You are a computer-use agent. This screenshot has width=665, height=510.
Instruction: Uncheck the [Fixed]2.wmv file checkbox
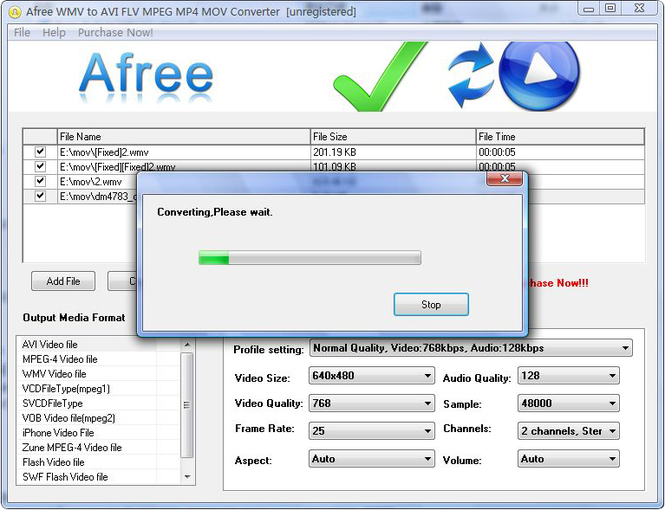point(40,152)
